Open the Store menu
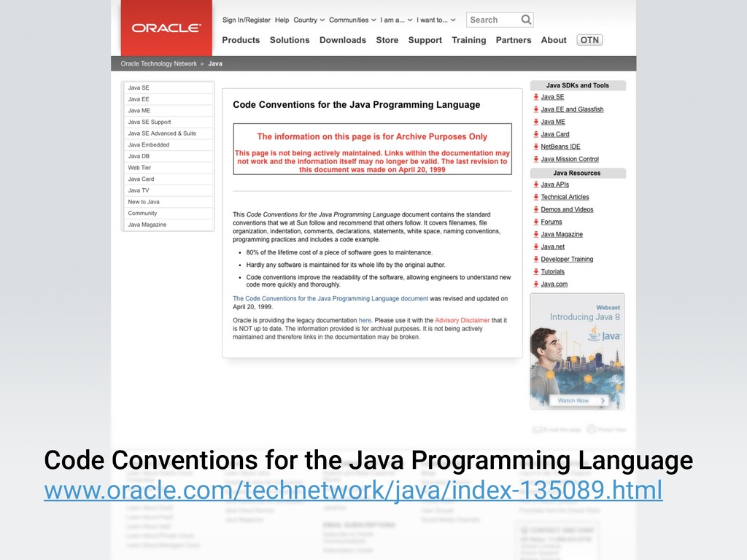Viewport: 747px width, 560px height. 387,40
